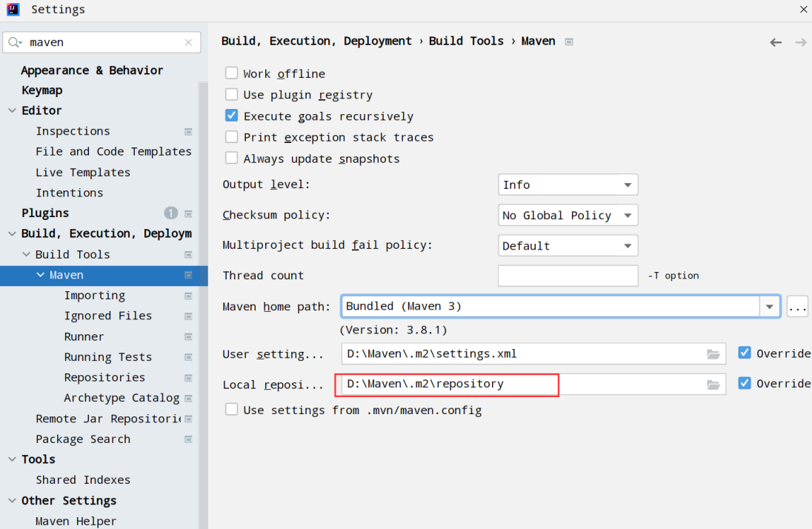Open Keymap settings

click(42, 90)
